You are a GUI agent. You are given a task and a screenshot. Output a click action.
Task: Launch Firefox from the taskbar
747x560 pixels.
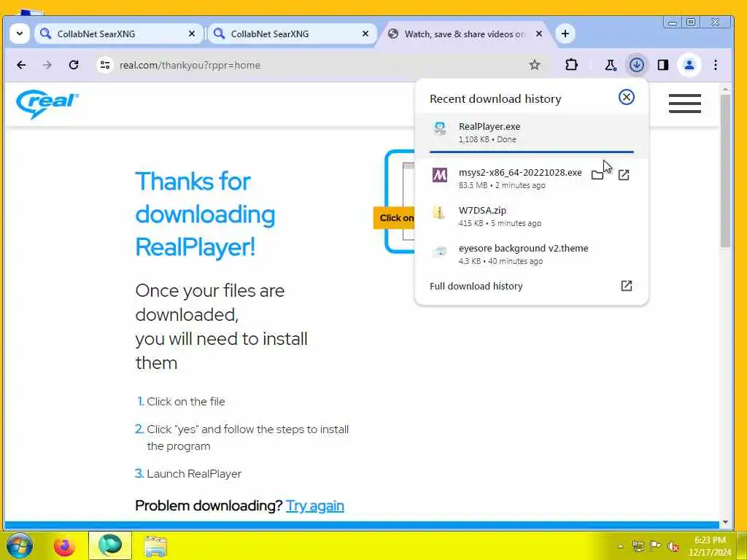(x=64, y=546)
